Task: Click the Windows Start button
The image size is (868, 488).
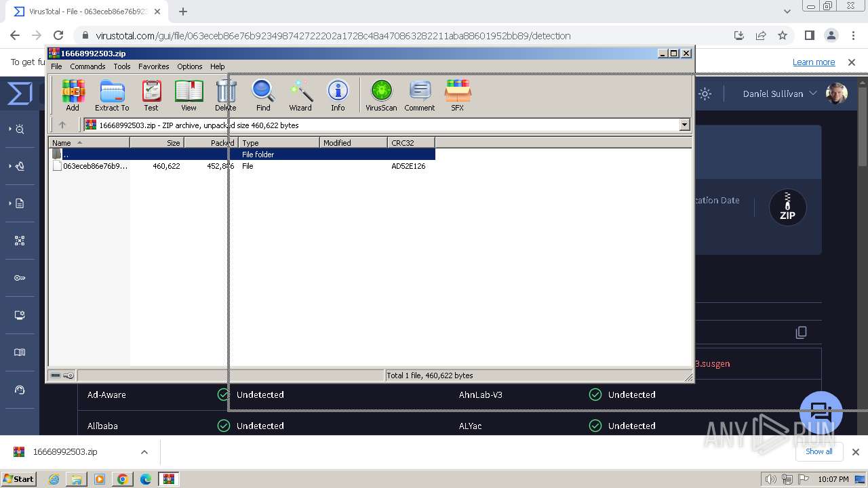Action: pyautogui.click(x=19, y=479)
